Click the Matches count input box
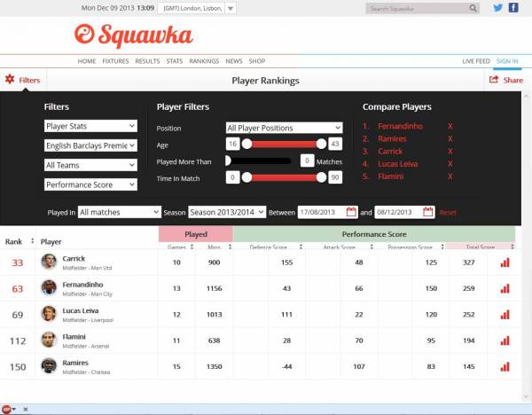 tap(307, 161)
